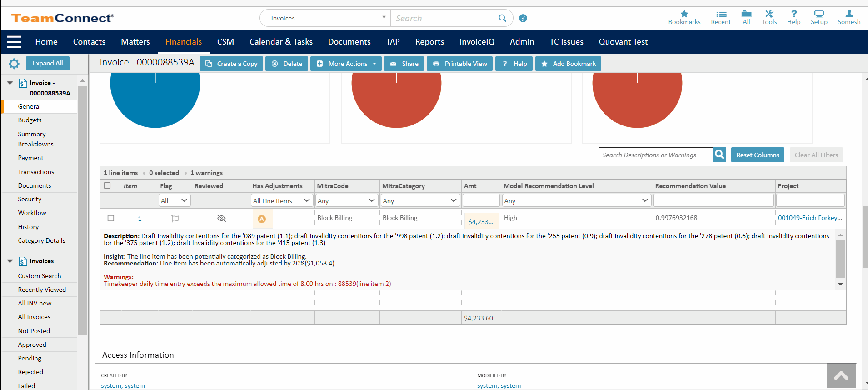Open the Contacts menu

[x=89, y=42]
